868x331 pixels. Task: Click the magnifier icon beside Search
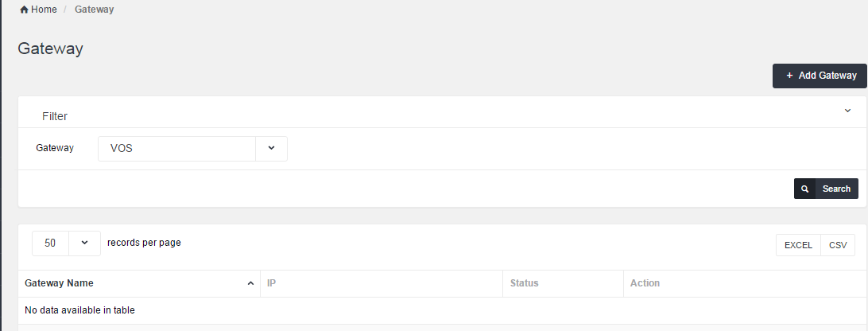click(804, 189)
